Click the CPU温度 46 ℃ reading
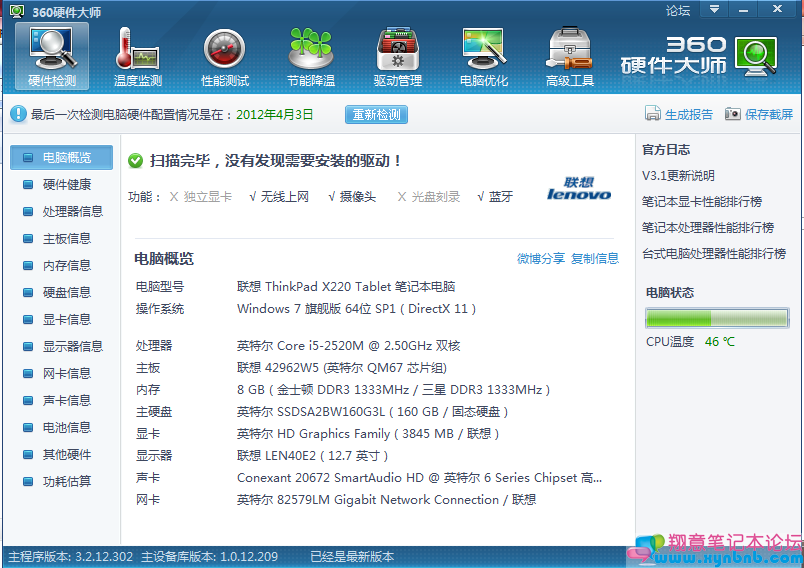Image resolution: width=804 pixels, height=568 pixels. click(690, 341)
